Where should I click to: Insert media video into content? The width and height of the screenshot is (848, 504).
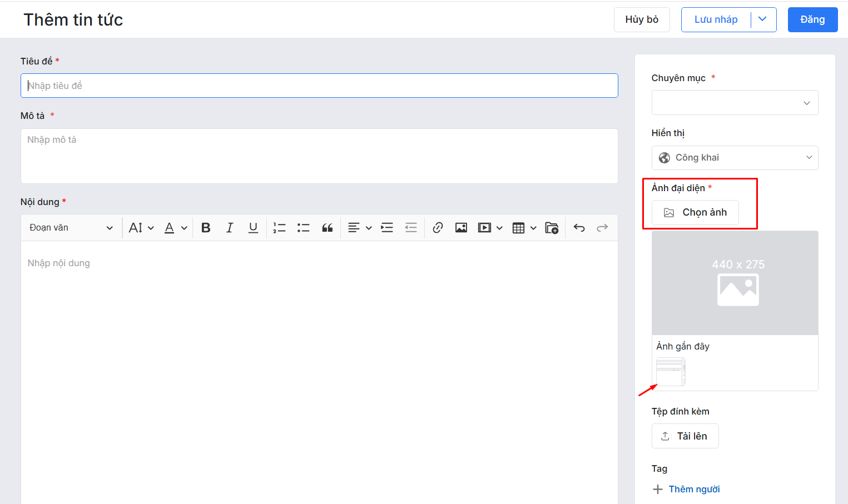(x=484, y=228)
